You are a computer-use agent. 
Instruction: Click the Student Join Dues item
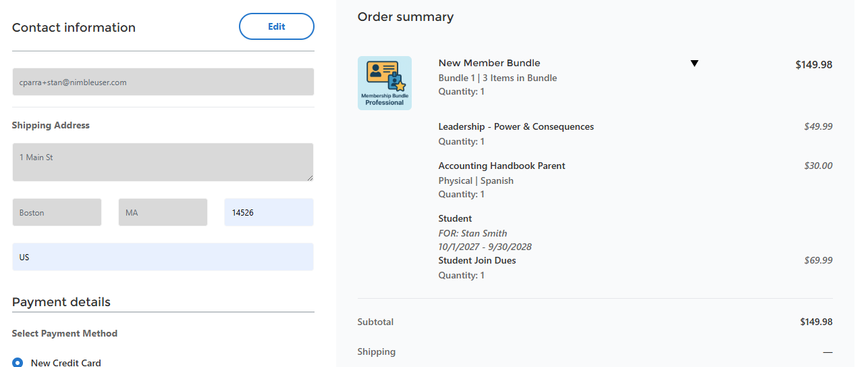tap(477, 260)
